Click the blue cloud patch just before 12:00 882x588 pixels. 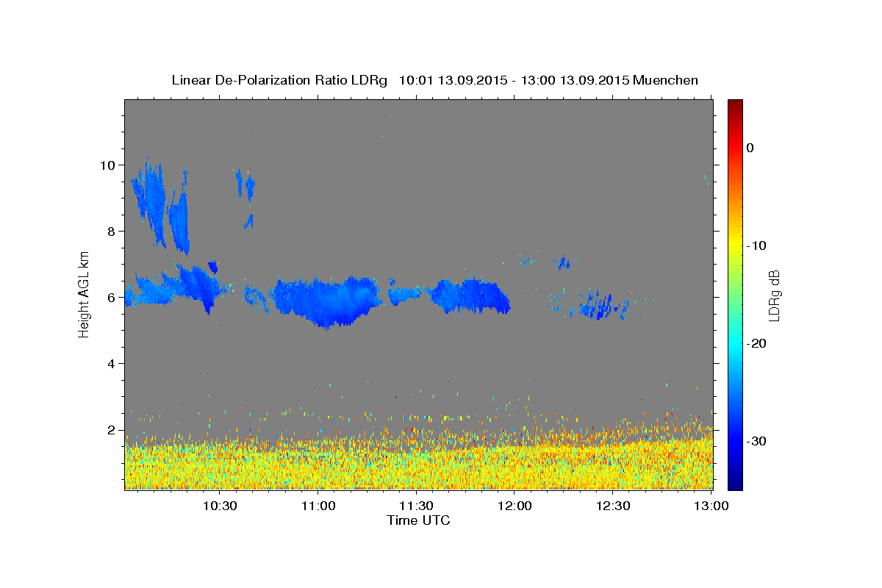coord(470,296)
